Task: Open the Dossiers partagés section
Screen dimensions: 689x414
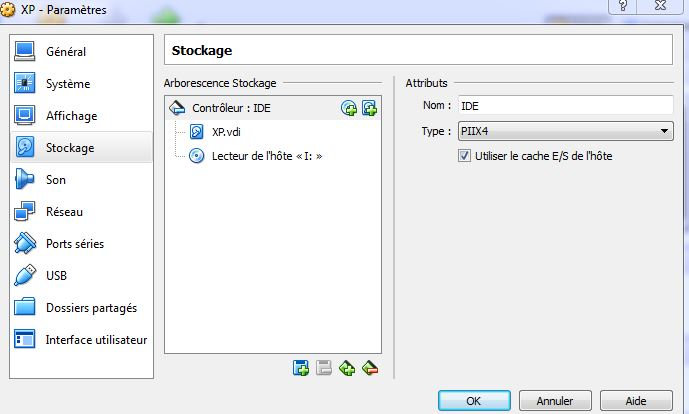Action: 91,308
